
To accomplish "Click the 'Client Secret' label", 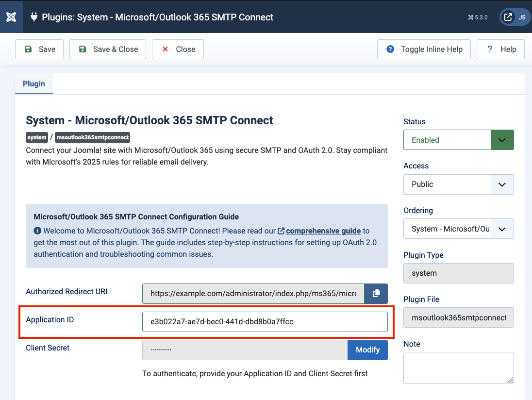I will pyautogui.click(x=48, y=348).
